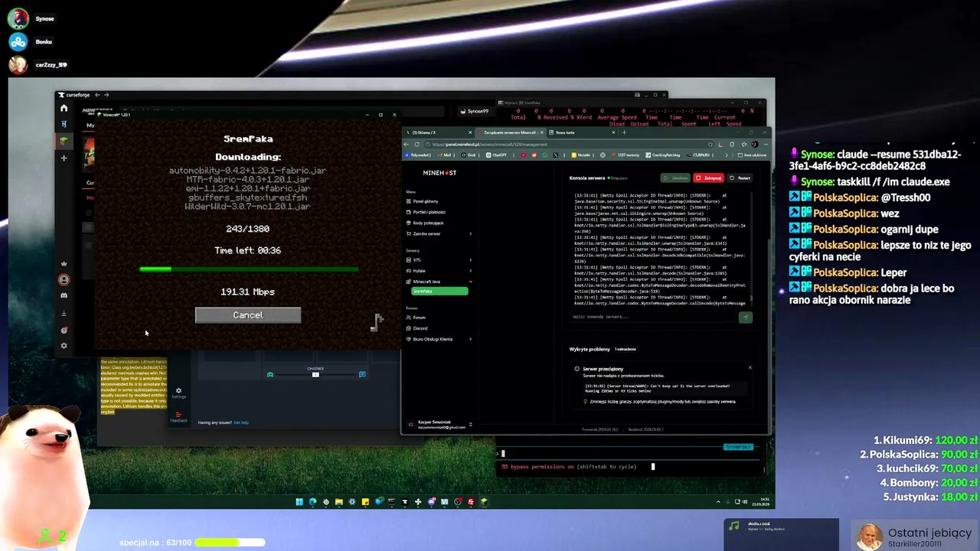This screenshot has width=980, height=551.
Task: Open the CurseForge profile avatar icon
Action: click(x=64, y=279)
